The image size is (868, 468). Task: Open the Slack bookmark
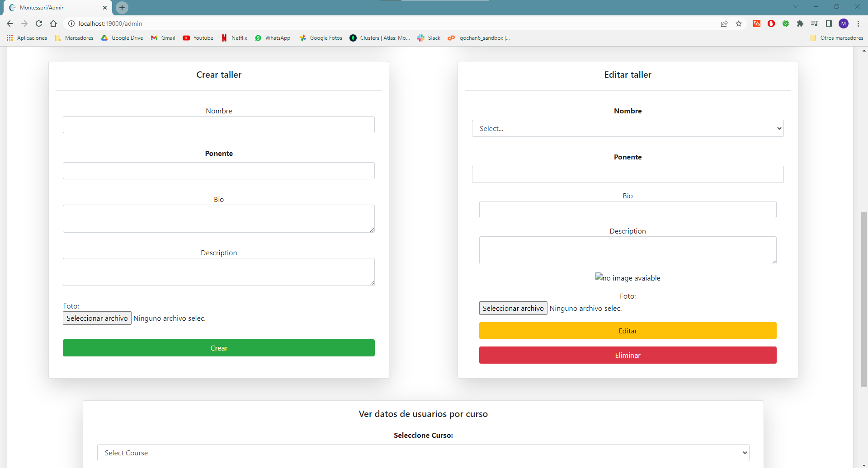(429, 38)
